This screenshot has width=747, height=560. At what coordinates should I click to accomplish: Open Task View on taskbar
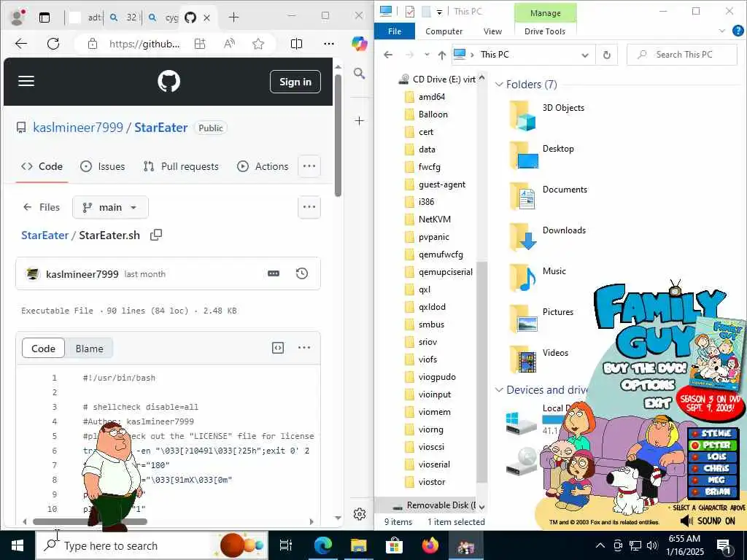click(x=286, y=545)
